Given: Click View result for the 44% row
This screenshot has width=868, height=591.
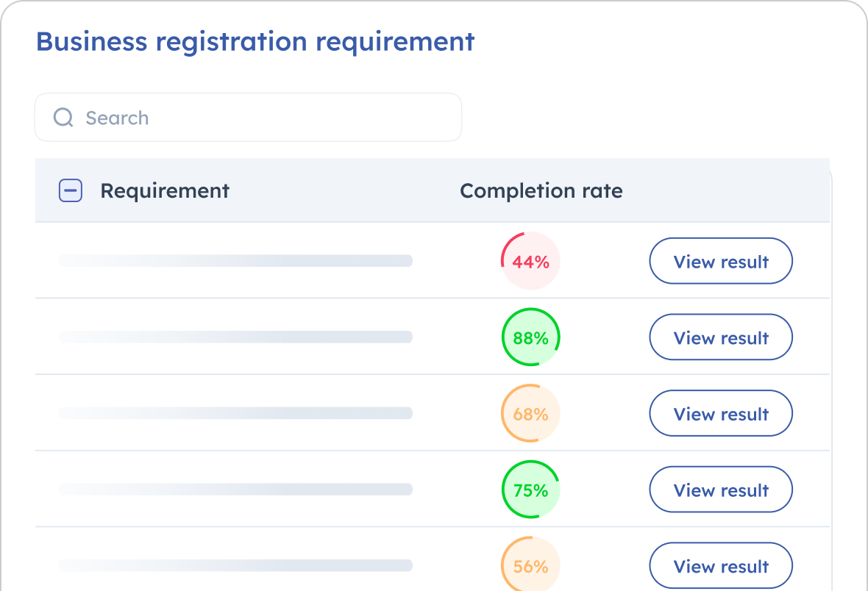Looking at the screenshot, I should [720, 260].
